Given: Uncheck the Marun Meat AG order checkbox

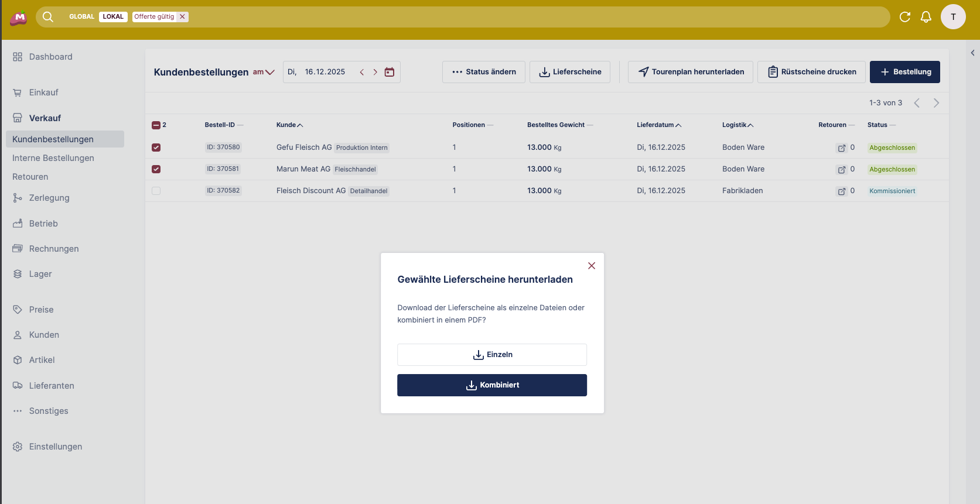Looking at the screenshot, I should [156, 169].
